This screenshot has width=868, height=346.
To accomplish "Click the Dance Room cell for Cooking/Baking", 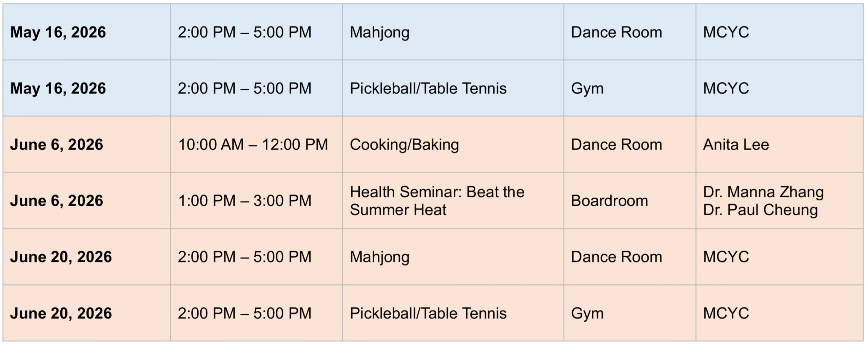I will click(616, 145).
